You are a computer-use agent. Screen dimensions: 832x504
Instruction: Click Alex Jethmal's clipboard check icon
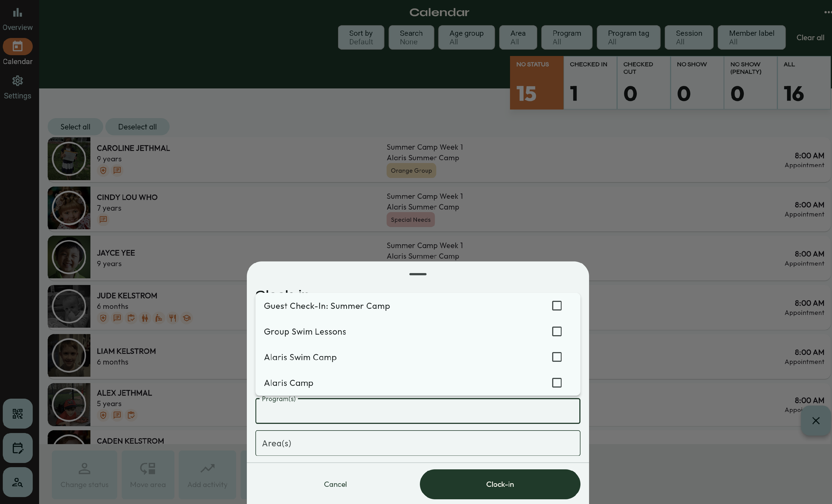point(131,415)
